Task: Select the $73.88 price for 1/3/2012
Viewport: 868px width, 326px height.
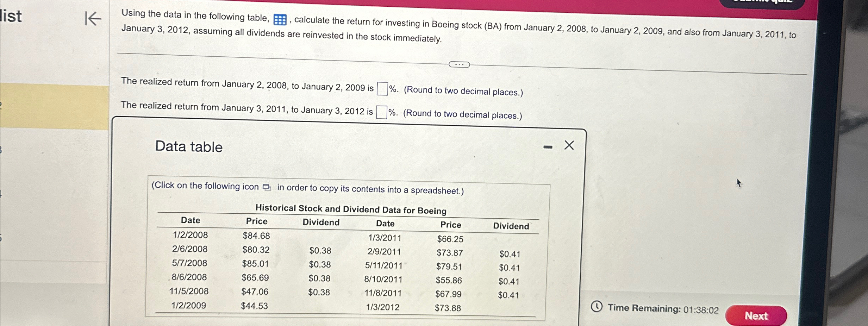Action: 448,308
